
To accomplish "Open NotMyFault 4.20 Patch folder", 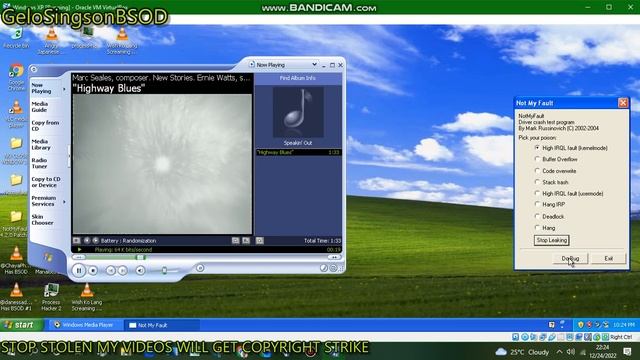I will [16, 224].
